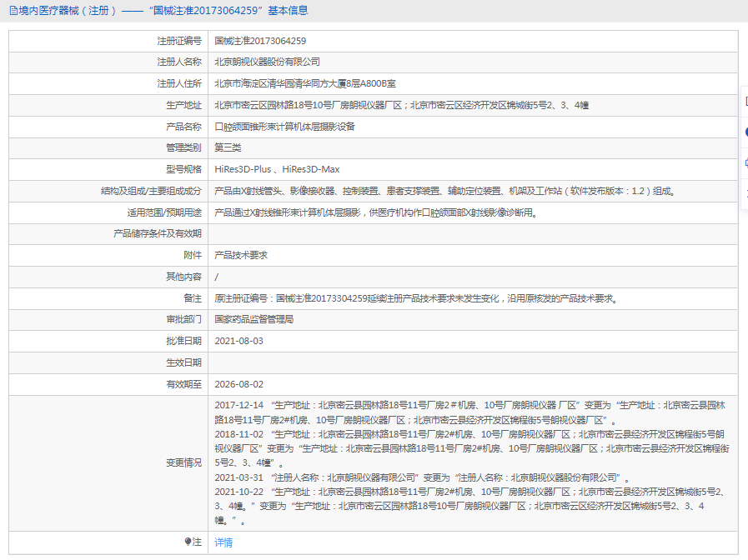
Task: Select the change entry dated 2021-10-22
Action: click(471, 506)
